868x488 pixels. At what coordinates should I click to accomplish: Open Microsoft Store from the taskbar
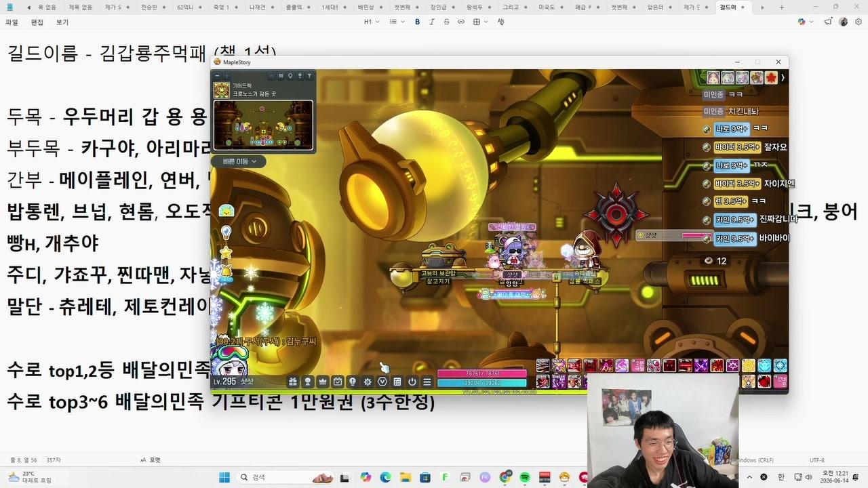[425, 477]
